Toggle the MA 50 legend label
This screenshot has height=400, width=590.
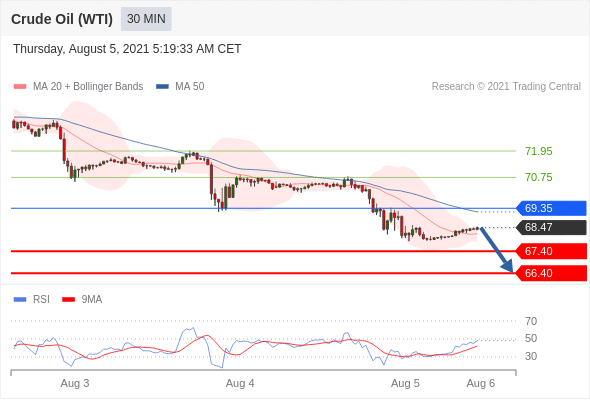pos(190,87)
